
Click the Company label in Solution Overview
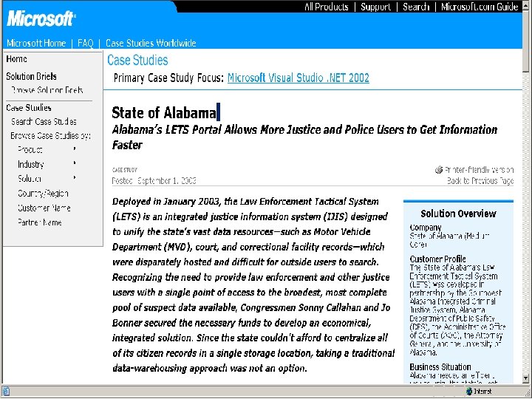coord(426,228)
